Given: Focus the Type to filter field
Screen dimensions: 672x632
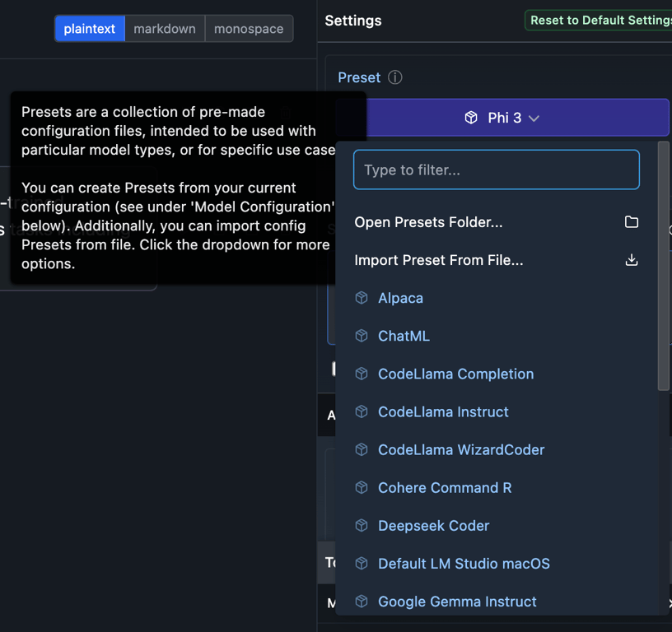Looking at the screenshot, I should click(497, 170).
